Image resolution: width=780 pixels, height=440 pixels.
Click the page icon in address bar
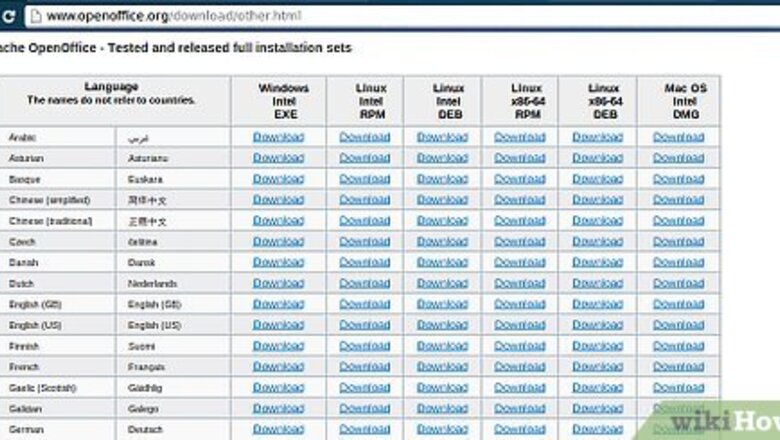click(36, 16)
